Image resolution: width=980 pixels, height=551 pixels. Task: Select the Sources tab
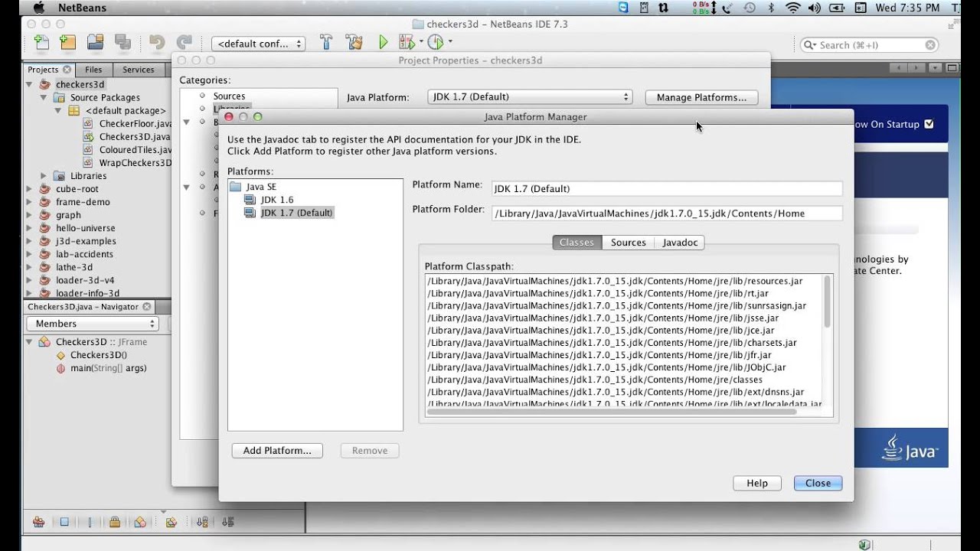(629, 243)
